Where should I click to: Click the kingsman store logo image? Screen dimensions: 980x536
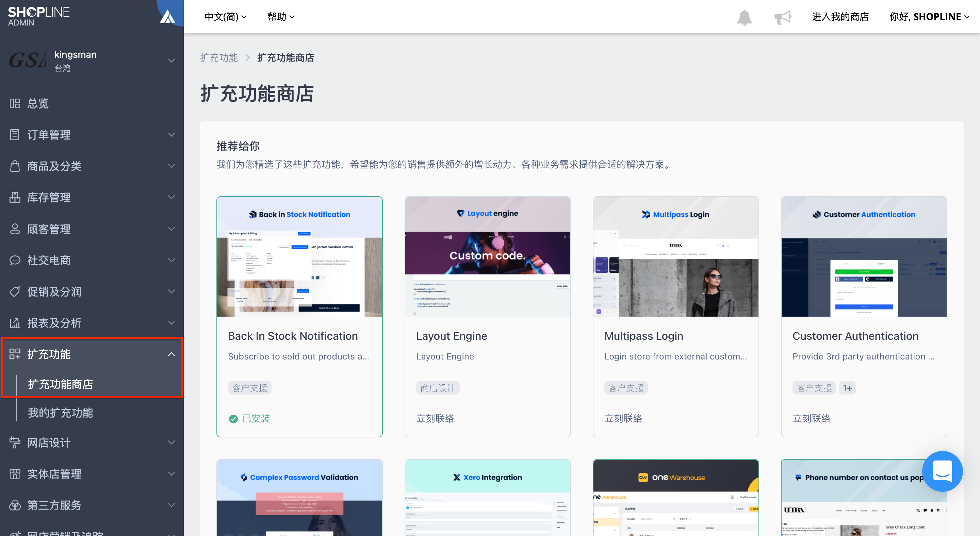pos(28,60)
